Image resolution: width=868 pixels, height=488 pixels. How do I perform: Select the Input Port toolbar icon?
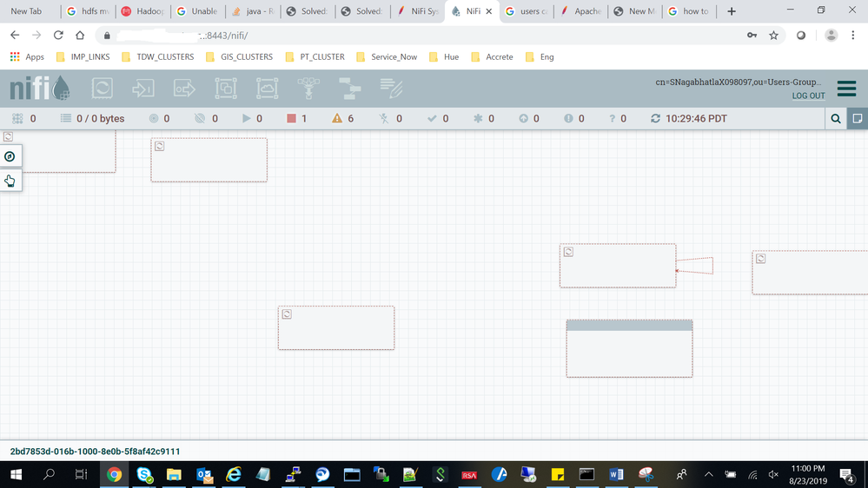143,89
